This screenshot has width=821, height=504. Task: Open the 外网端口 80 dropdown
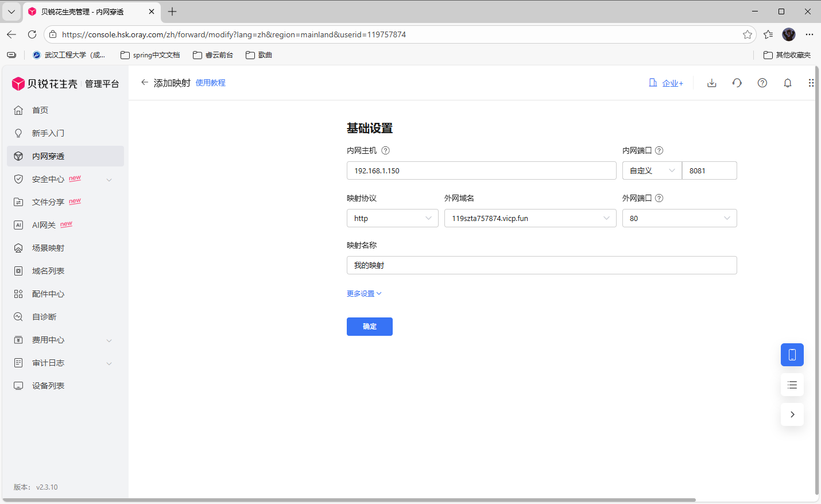[x=679, y=218]
